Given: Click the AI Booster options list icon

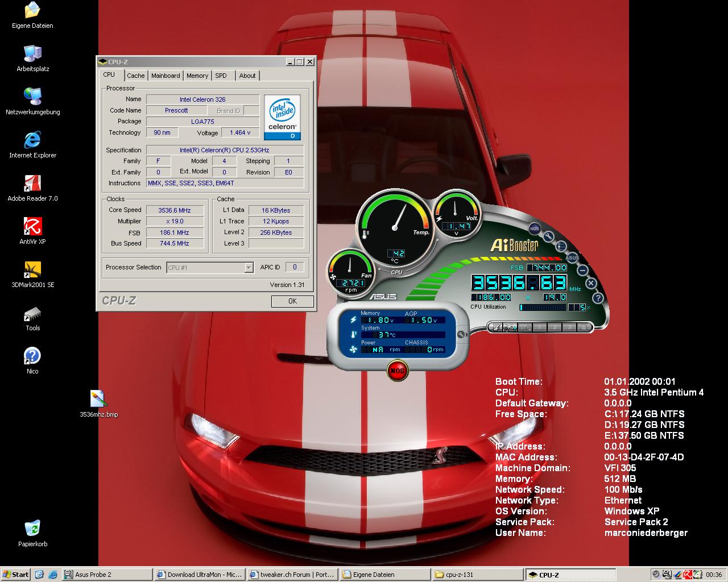Looking at the screenshot, I should [x=561, y=246].
